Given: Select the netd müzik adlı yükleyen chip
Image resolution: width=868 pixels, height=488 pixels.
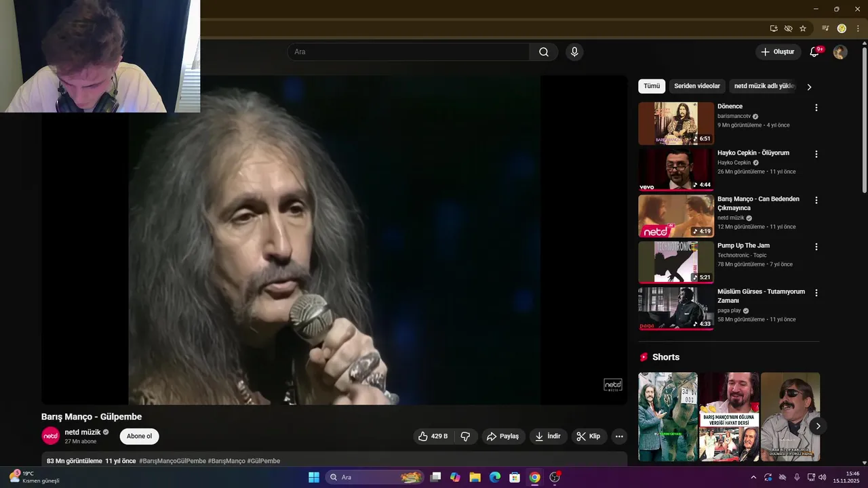Looking at the screenshot, I should 764,86.
